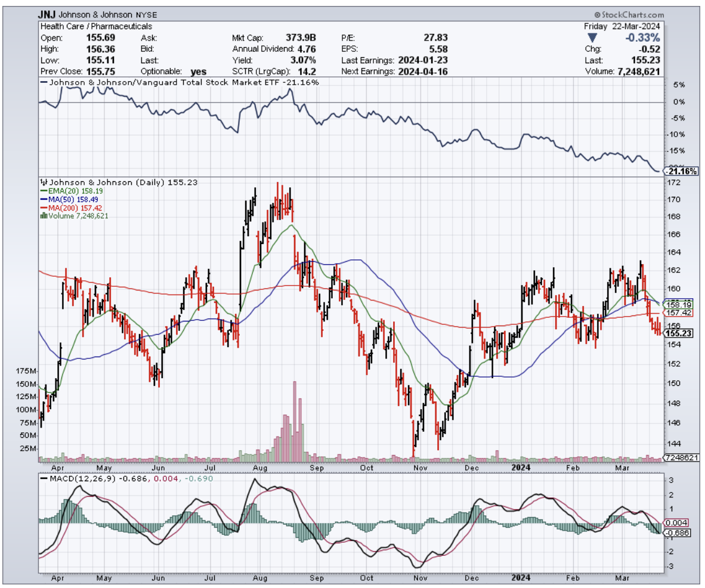Screen dimensions: 705x588
Task: Click the JNJ ticker symbol title
Action: [x=48, y=14]
